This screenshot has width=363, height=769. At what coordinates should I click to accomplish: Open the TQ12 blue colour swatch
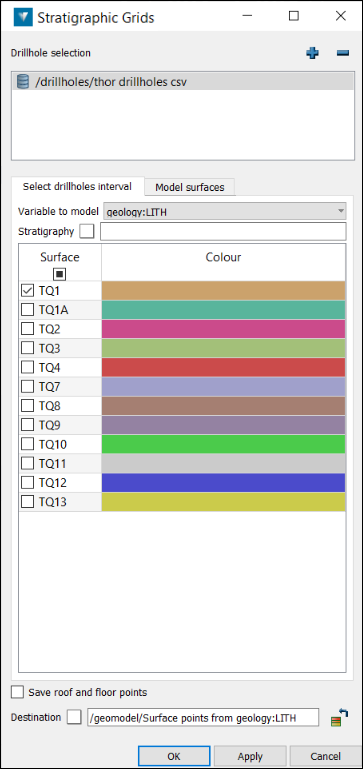click(223, 483)
